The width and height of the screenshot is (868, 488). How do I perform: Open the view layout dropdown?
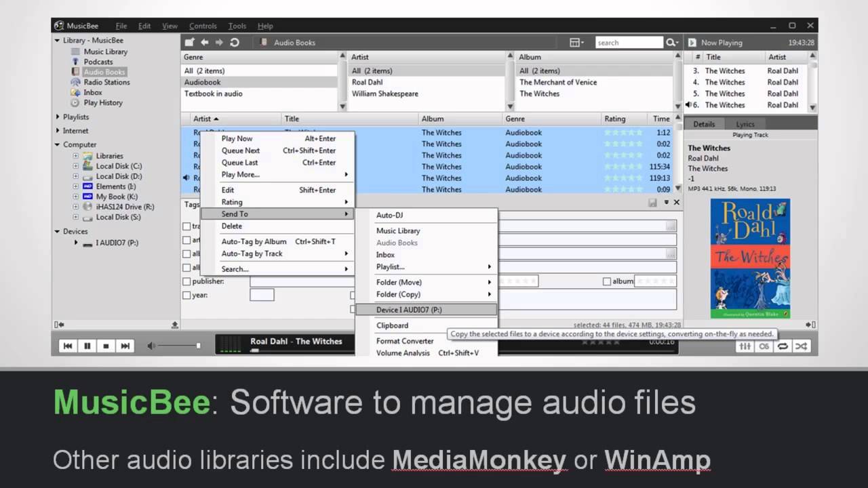(x=576, y=42)
